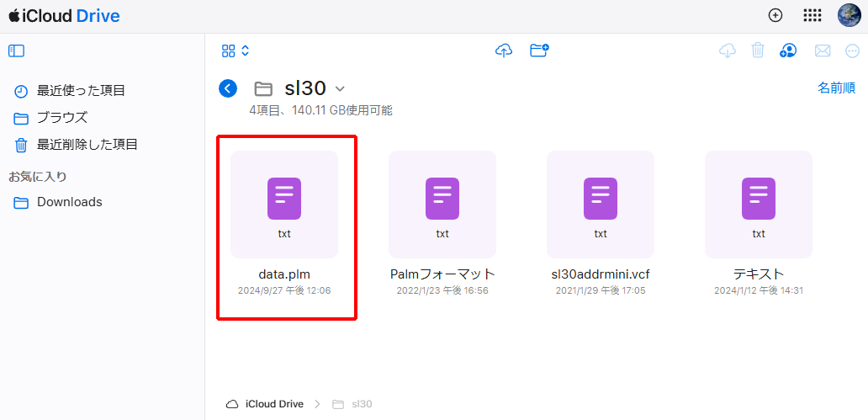Click the iCloud Drive logo header
The height and width of the screenshot is (420, 868).
click(x=64, y=16)
